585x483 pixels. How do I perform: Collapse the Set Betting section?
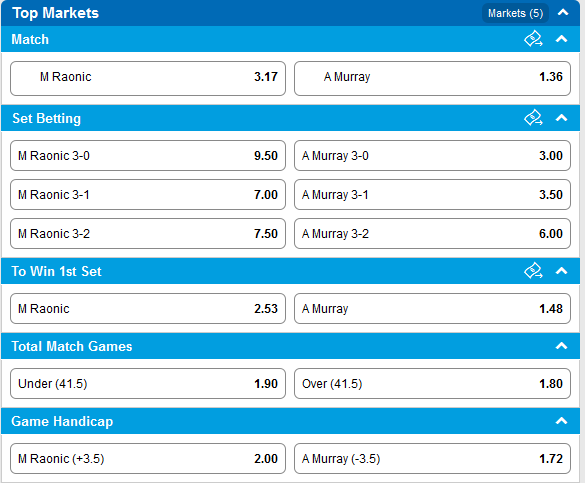(561, 118)
